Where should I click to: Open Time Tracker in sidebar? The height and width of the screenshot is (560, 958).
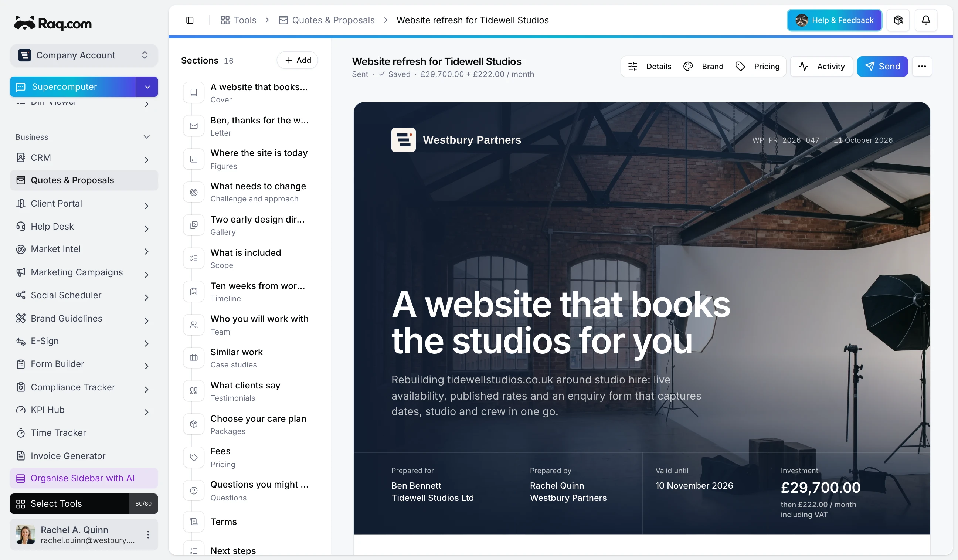[x=84, y=432]
